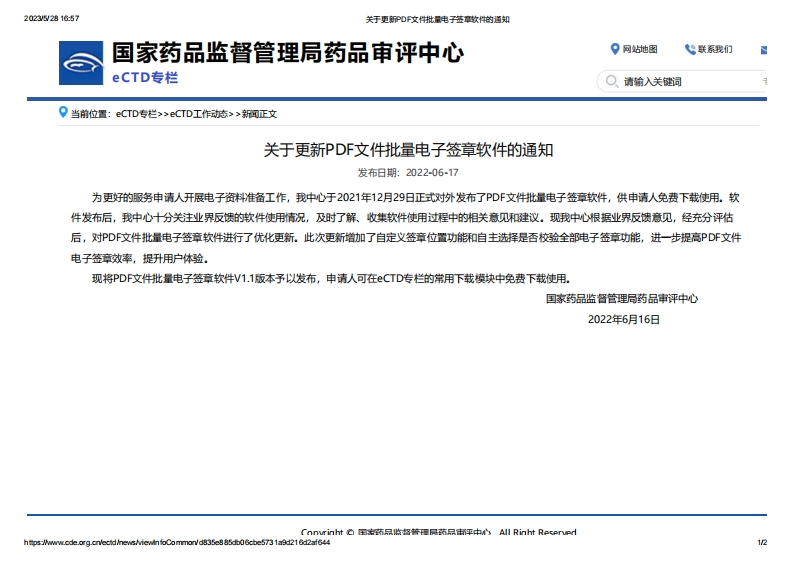Click 新闻正文 breadcrumb item
Viewport: 793px width, 561px height.
click(259, 114)
